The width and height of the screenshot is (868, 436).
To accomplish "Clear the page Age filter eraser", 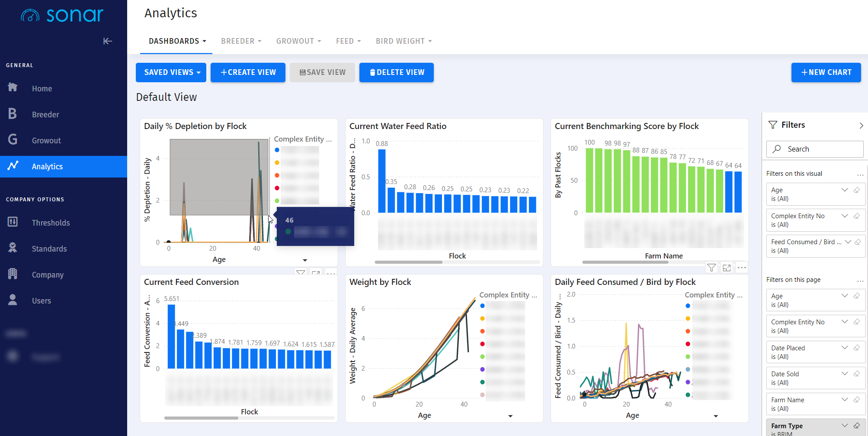I will (x=856, y=296).
